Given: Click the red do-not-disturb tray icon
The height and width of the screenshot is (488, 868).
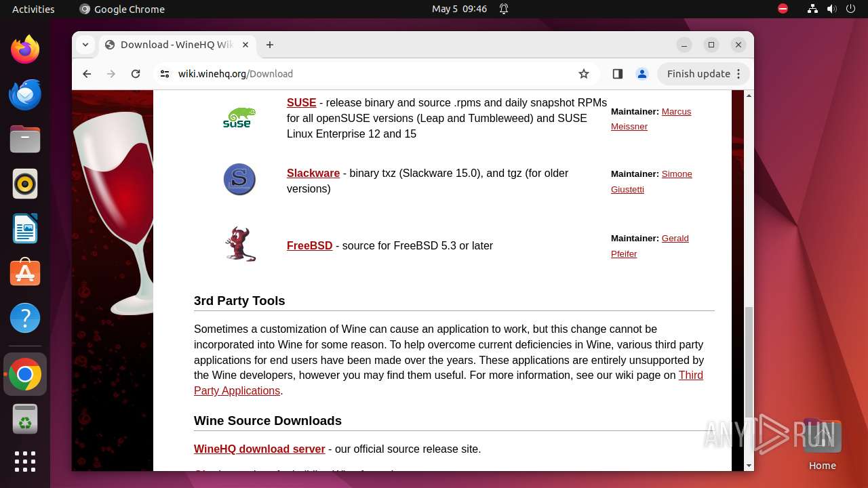Looking at the screenshot, I should 783,9.
